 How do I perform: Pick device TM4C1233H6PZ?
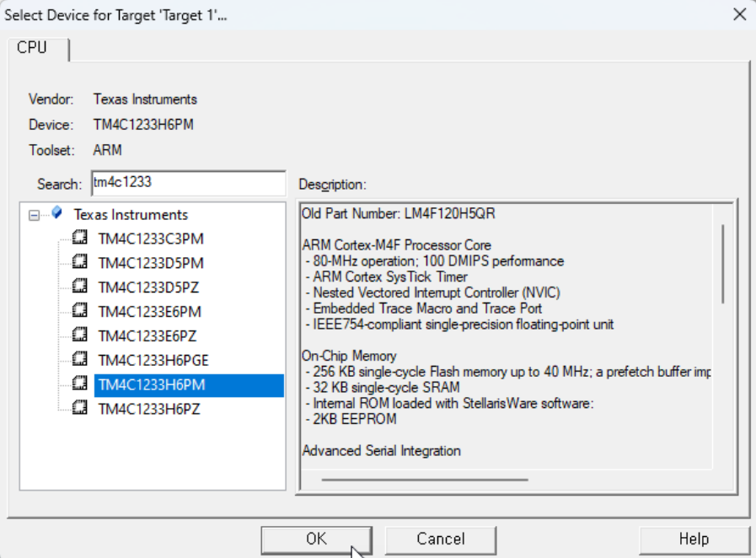149,410
